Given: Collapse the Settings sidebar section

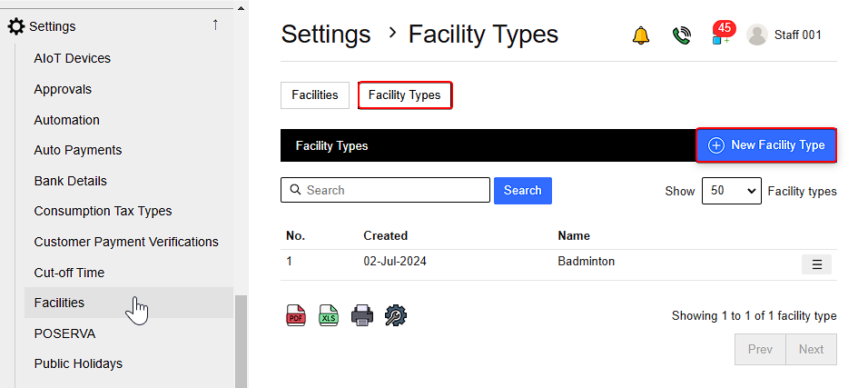Looking at the screenshot, I should (x=215, y=25).
